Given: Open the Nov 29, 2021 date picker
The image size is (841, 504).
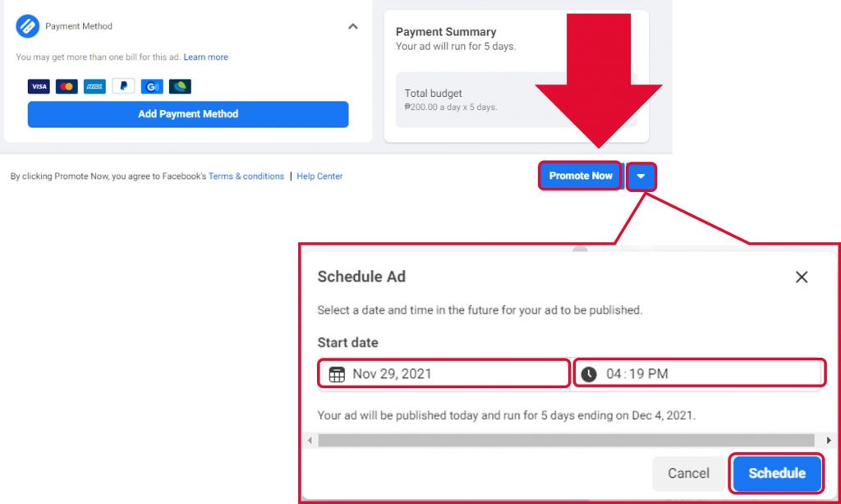Looking at the screenshot, I should (x=443, y=373).
